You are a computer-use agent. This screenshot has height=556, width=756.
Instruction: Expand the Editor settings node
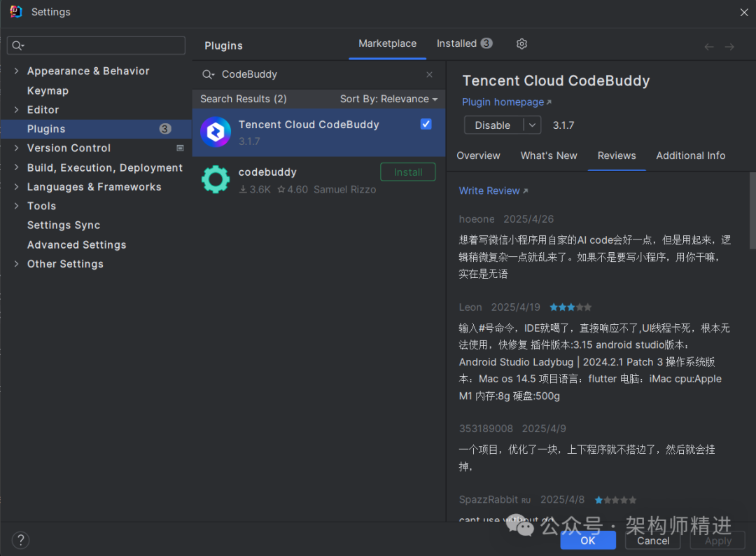coord(16,109)
